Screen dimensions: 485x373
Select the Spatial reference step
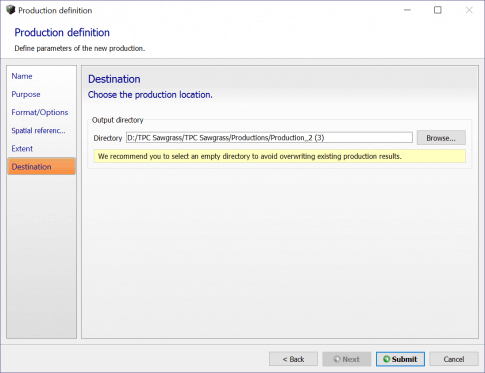38,130
